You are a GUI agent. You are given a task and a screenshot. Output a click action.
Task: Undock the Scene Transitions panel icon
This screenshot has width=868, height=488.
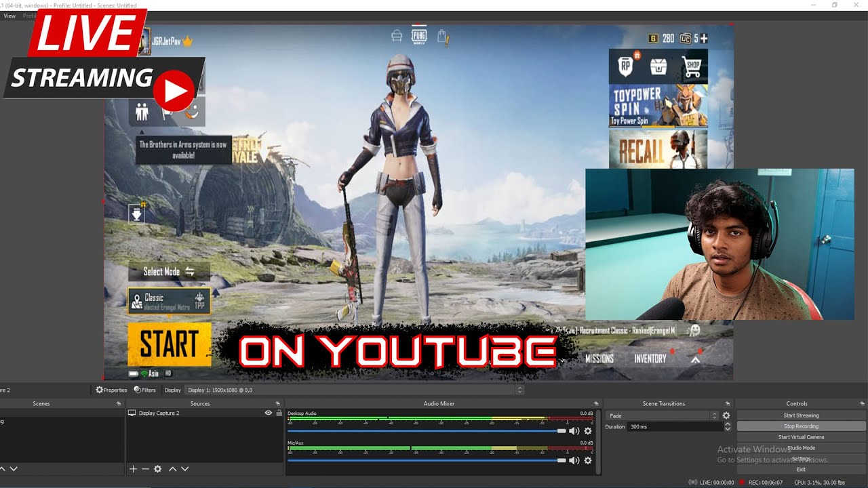click(727, 403)
